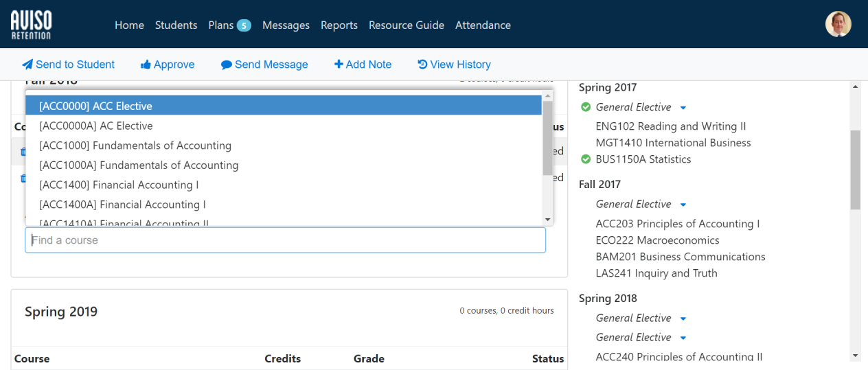Open the Reports page
The image size is (868, 370).
339,25
